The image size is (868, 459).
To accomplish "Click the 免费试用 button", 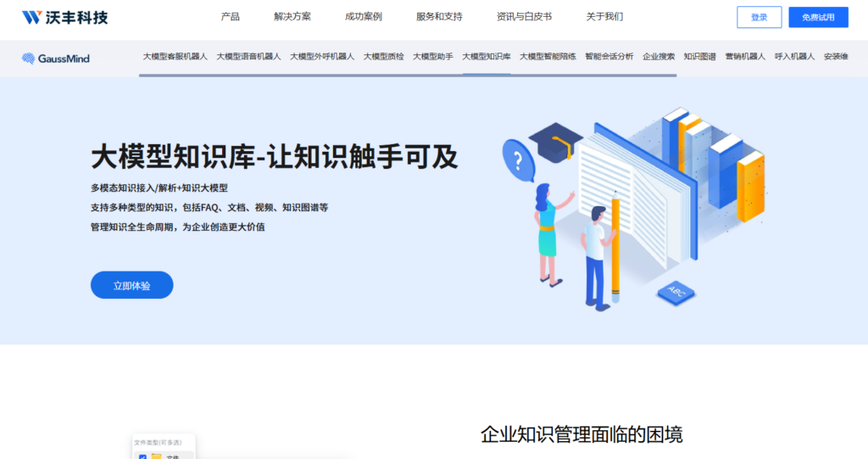I will pos(818,17).
